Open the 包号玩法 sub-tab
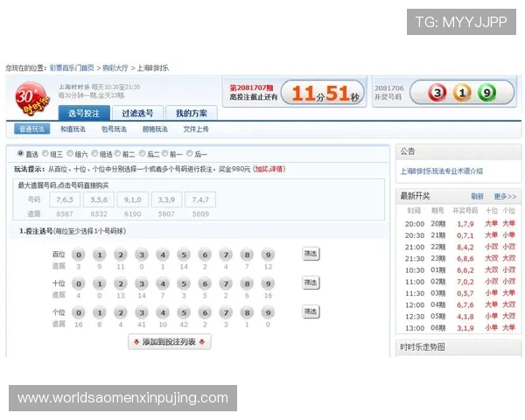The width and height of the screenshot is (525, 420). pos(114,129)
